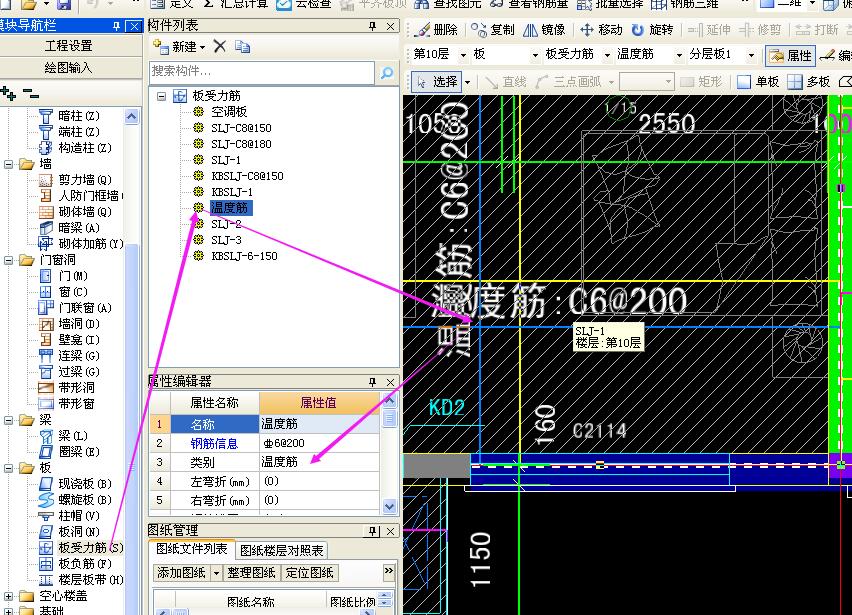Click the 修剪 (trim) tool
Viewport: 852px width, 615px height.
point(760,30)
